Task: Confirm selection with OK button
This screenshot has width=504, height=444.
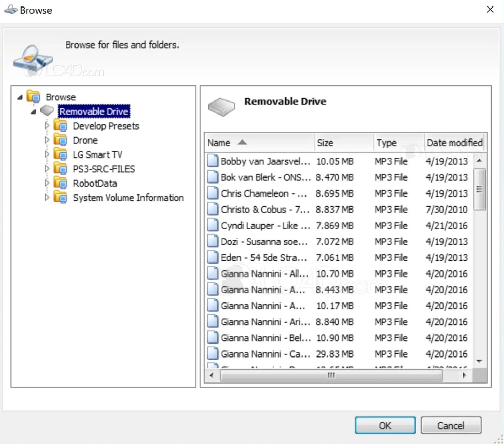Action: pos(385,425)
